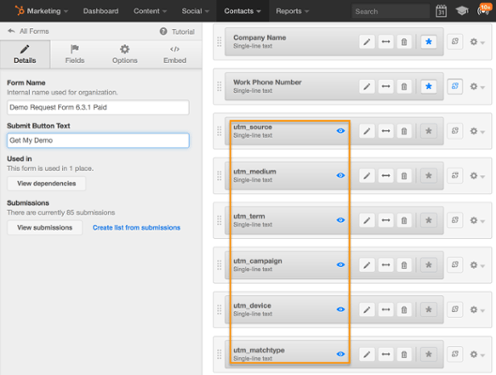Go back to All Forms
Screen dimensions: 496x375
click(x=28, y=31)
